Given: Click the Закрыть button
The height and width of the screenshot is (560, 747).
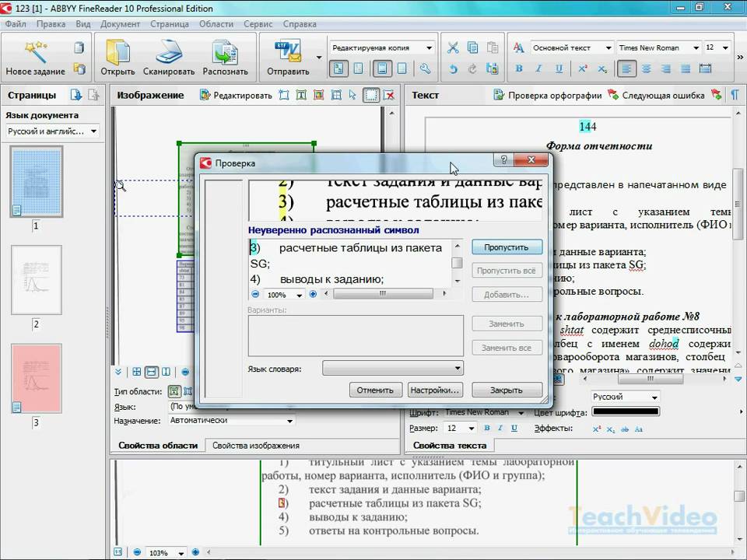Looking at the screenshot, I should click(507, 390).
